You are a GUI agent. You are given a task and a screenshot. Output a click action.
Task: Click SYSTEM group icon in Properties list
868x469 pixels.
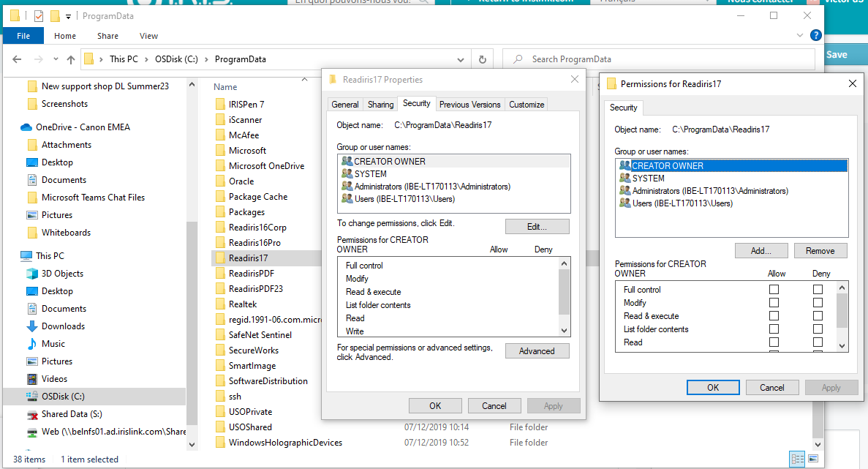(x=347, y=174)
